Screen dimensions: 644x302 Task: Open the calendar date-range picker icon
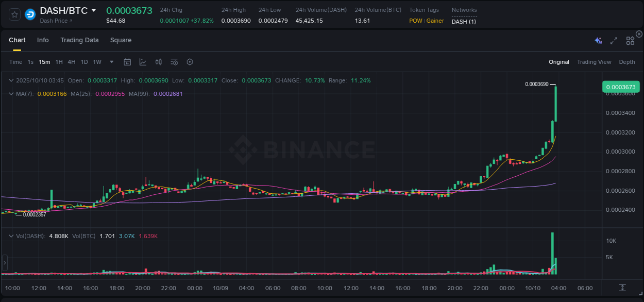(127, 62)
